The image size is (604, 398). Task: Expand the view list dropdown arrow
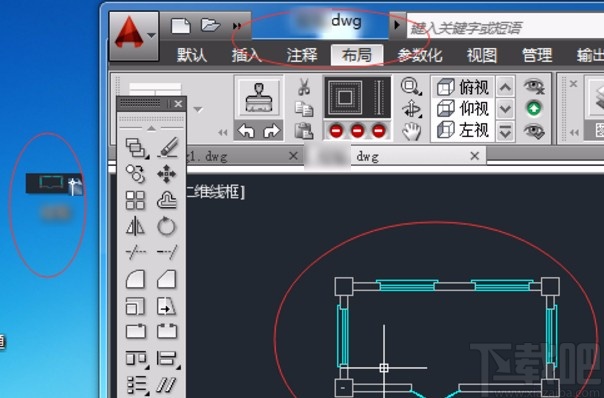tap(505, 132)
